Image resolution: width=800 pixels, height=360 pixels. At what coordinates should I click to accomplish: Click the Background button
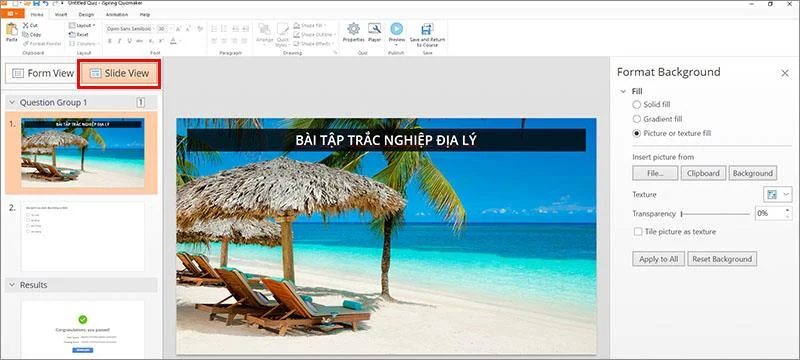(x=753, y=173)
